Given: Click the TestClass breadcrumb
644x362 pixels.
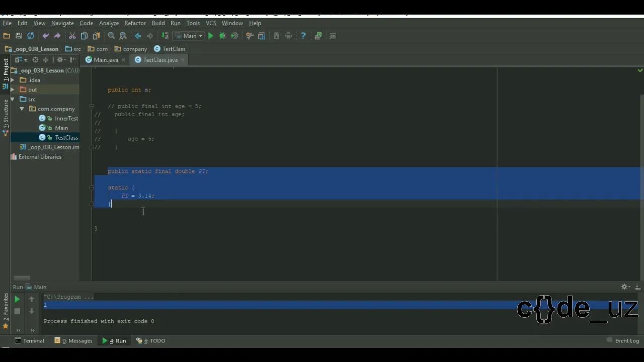Looking at the screenshot, I should pyautogui.click(x=170, y=49).
